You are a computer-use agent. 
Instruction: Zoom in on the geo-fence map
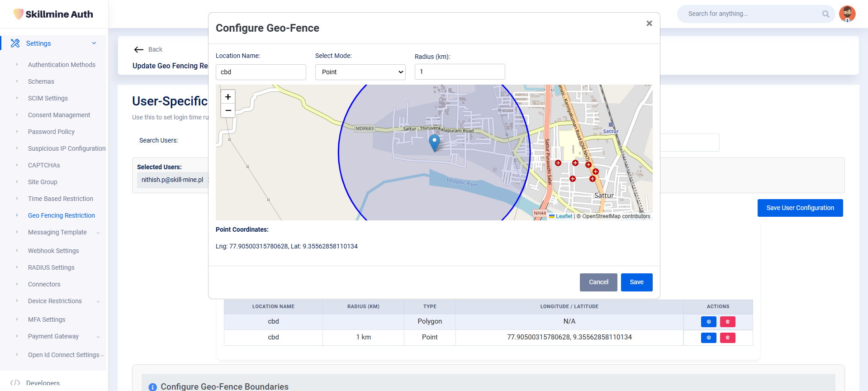[x=228, y=97]
